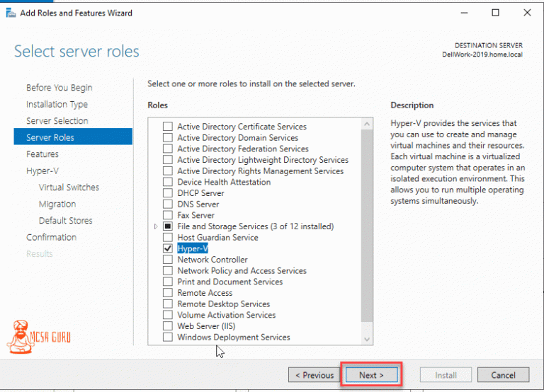Click the roles list scrollbar thumb
This screenshot has height=392, width=544.
(x=367, y=226)
